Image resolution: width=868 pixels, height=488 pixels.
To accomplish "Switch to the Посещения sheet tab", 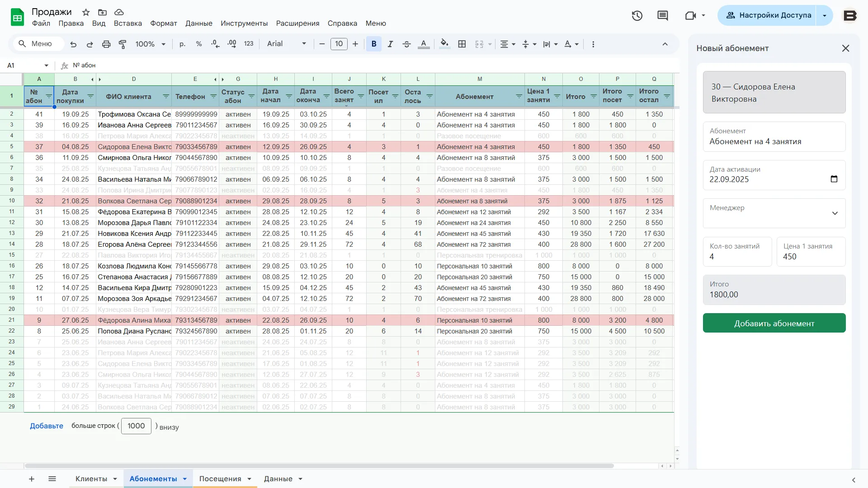I will (220, 479).
